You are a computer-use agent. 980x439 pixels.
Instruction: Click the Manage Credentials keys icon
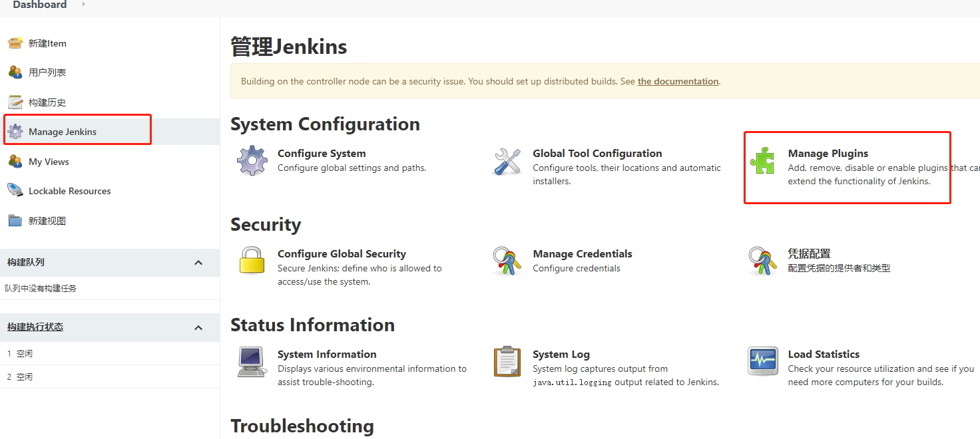coord(507,261)
